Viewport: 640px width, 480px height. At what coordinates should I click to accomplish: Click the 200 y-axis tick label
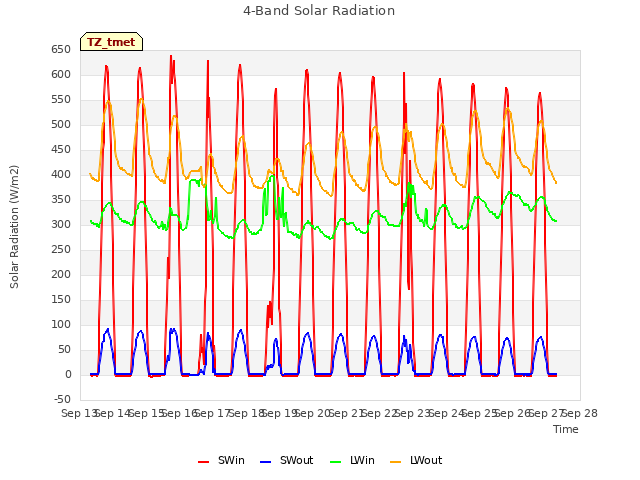[x=61, y=274]
